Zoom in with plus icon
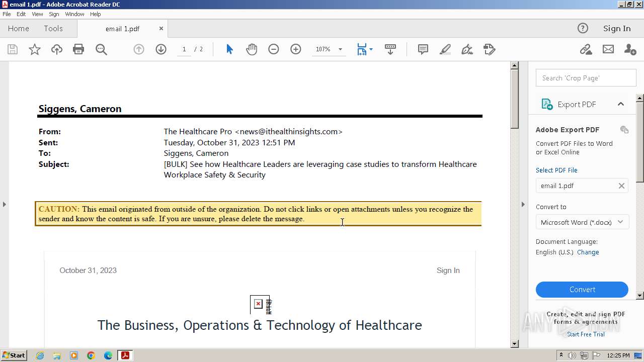This screenshot has height=362, width=644. coord(296,49)
